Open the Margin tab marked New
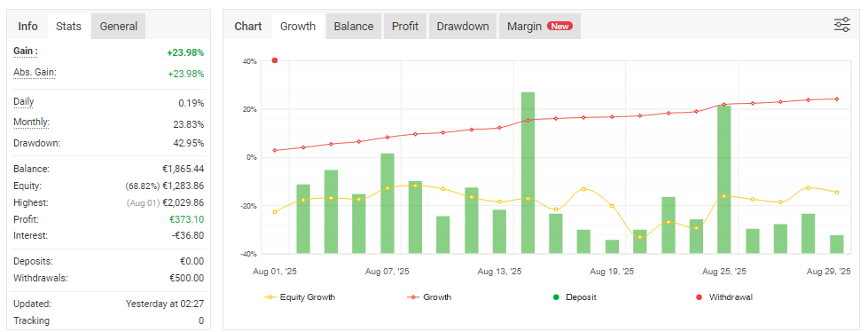Image resolution: width=868 pixels, height=332 pixels. click(x=540, y=26)
